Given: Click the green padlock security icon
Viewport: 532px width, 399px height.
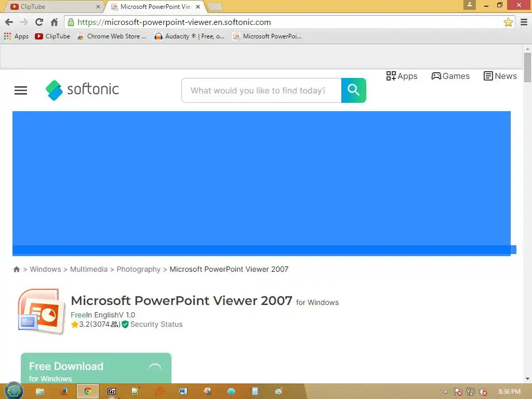Looking at the screenshot, I should [x=71, y=22].
